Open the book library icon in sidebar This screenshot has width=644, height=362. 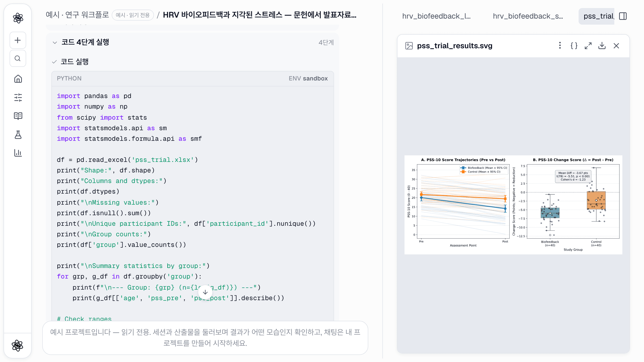click(x=18, y=116)
